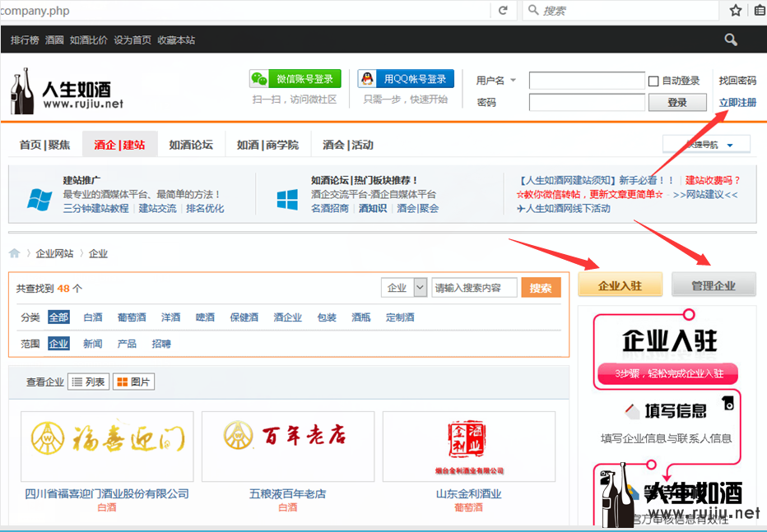Open the 百年老店 logo thumbnail
Image resolution: width=767 pixels, height=532 pixels.
pos(288,446)
